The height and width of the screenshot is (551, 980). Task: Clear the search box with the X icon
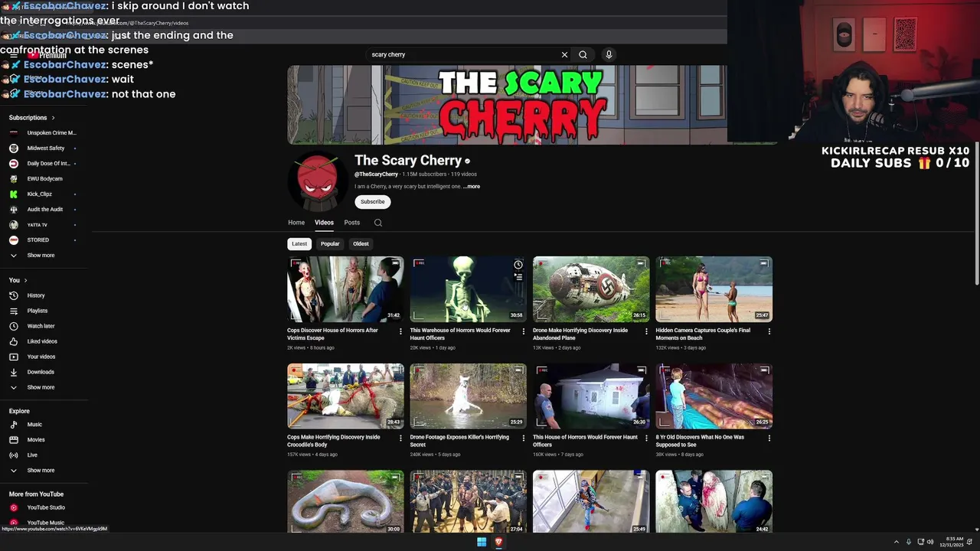(x=564, y=54)
